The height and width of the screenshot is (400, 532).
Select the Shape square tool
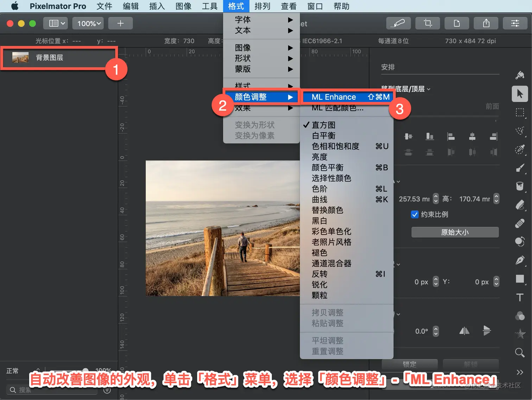click(520, 279)
